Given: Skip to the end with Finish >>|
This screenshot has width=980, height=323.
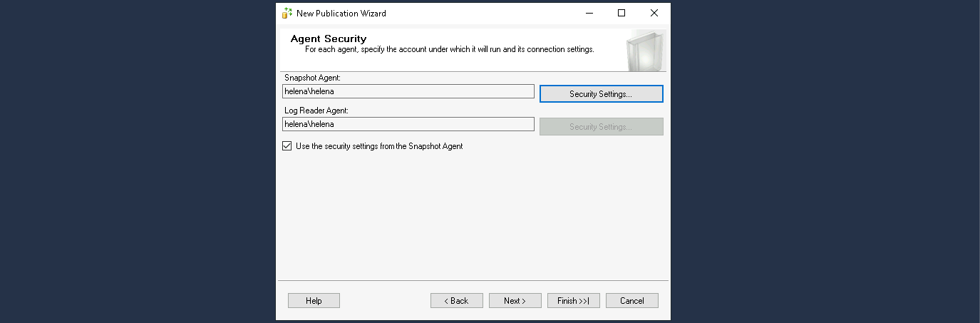Looking at the screenshot, I should tap(573, 301).
